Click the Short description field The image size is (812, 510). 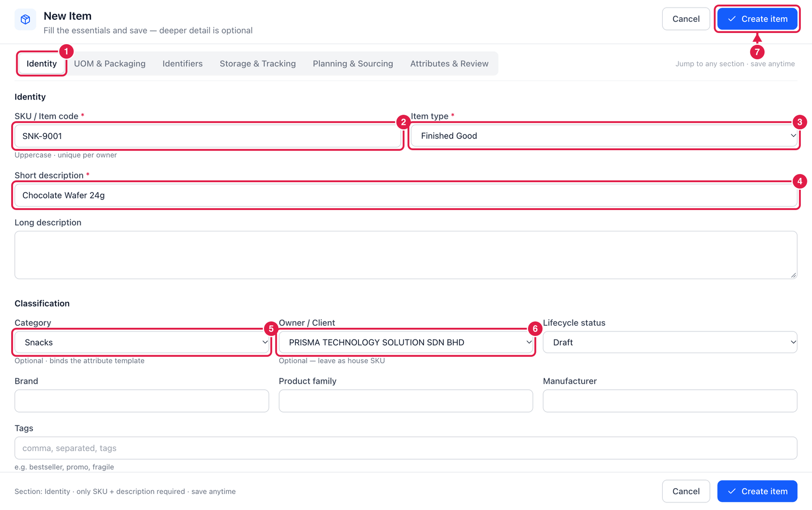pos(406,195)
